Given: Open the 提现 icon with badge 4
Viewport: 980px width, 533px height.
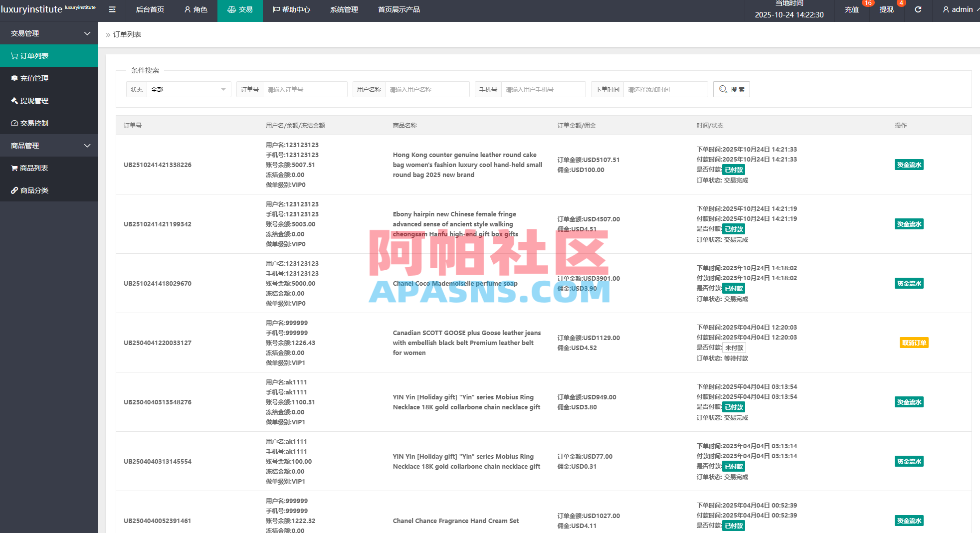Looking at the screenshot, I should click(x=886, y=10).
